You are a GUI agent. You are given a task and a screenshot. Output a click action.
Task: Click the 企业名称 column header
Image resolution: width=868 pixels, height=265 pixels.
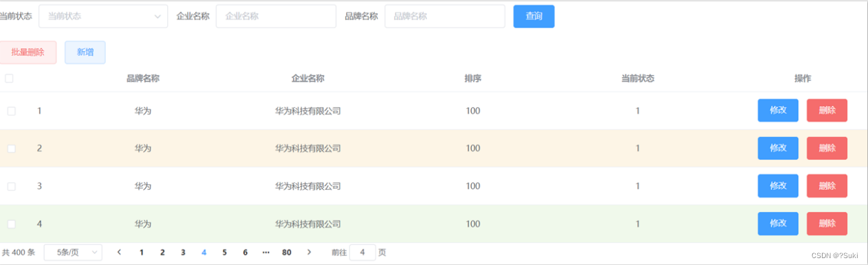[x=308, y=78]
